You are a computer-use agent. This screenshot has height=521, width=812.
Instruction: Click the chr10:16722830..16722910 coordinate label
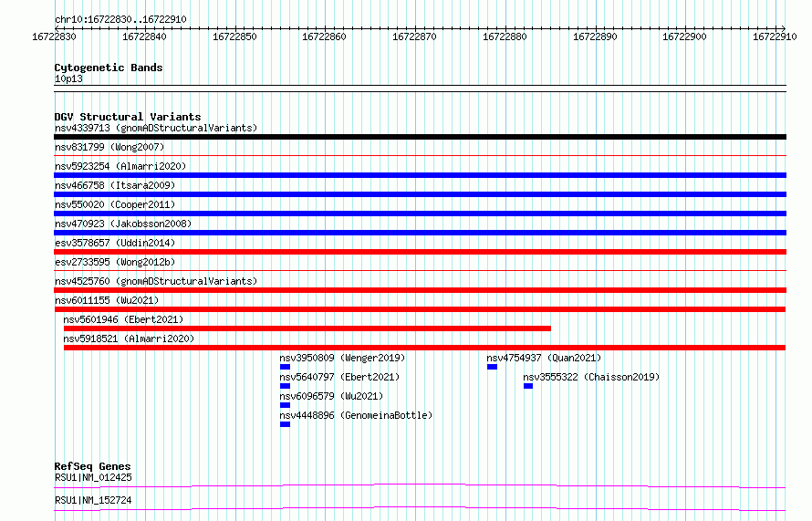(120, 19)
